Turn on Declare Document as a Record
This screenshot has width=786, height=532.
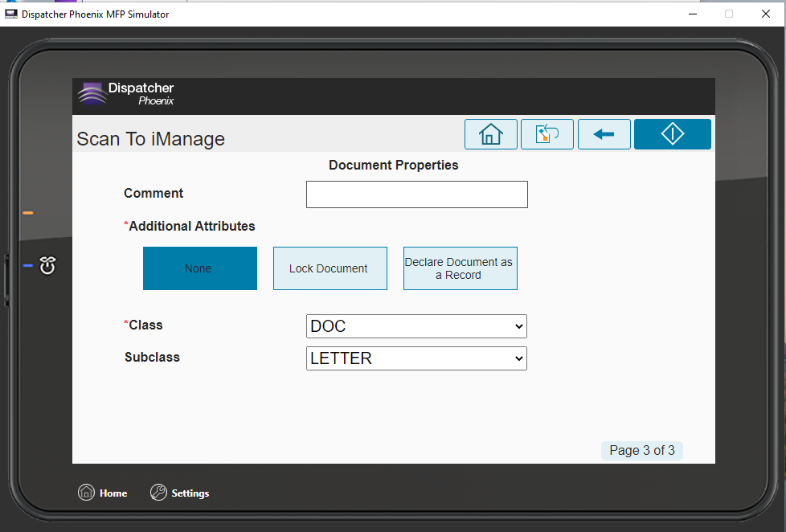tap(460, 268)
